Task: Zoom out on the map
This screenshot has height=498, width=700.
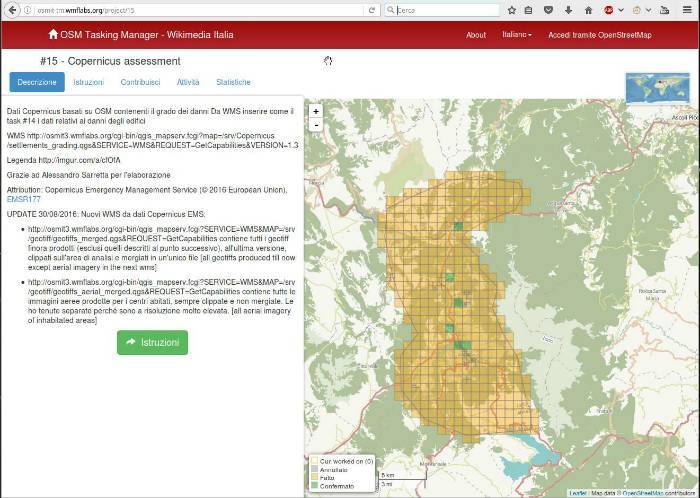Action: pyautogui.click(x=316, y=125)
